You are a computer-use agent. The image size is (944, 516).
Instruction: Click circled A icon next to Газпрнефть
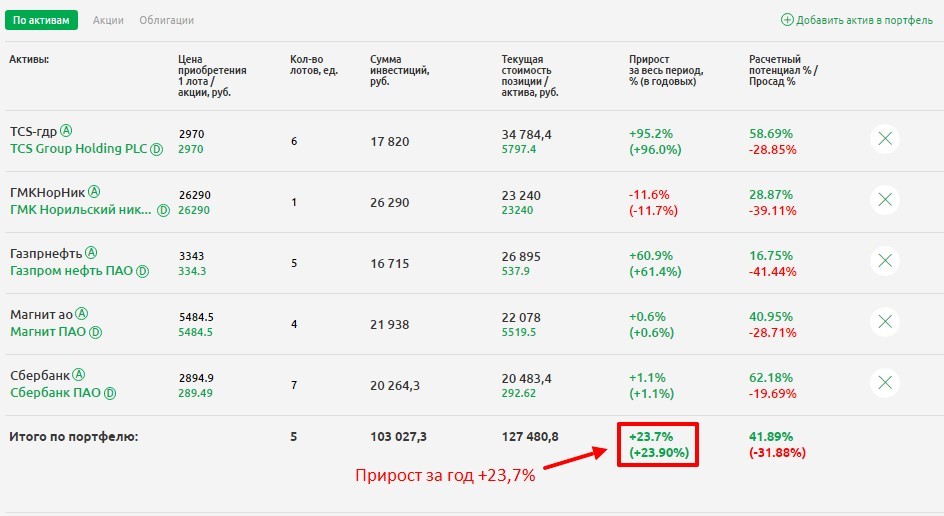point(91,253)
